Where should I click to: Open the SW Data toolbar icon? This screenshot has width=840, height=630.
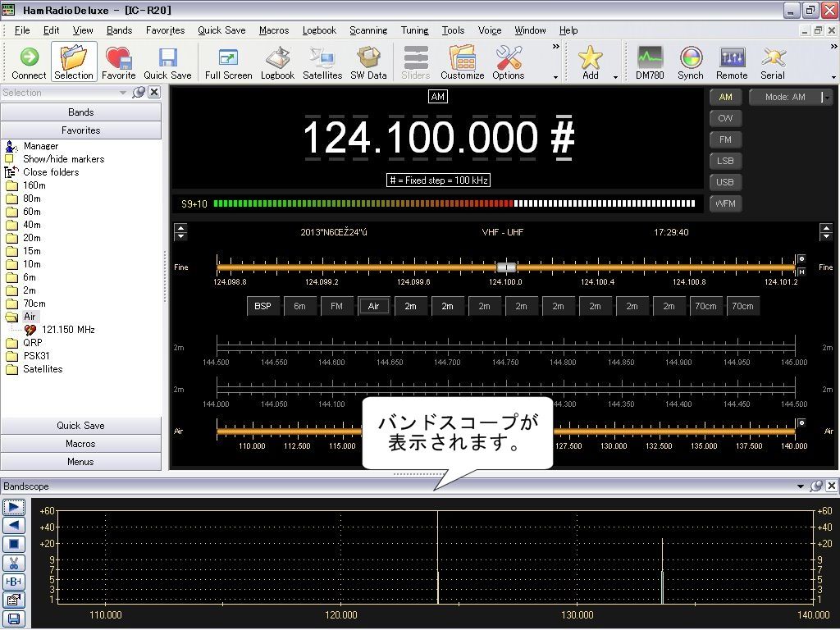pos(368,62)
